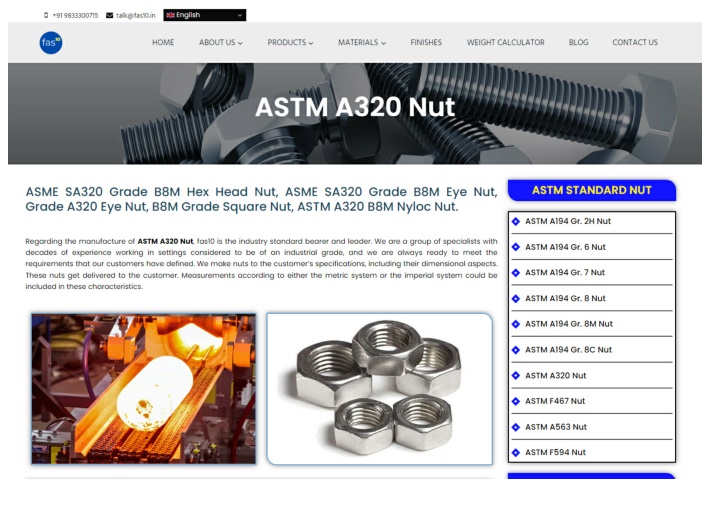
Task: Click the fas10 logo
Action: [51, 43]
